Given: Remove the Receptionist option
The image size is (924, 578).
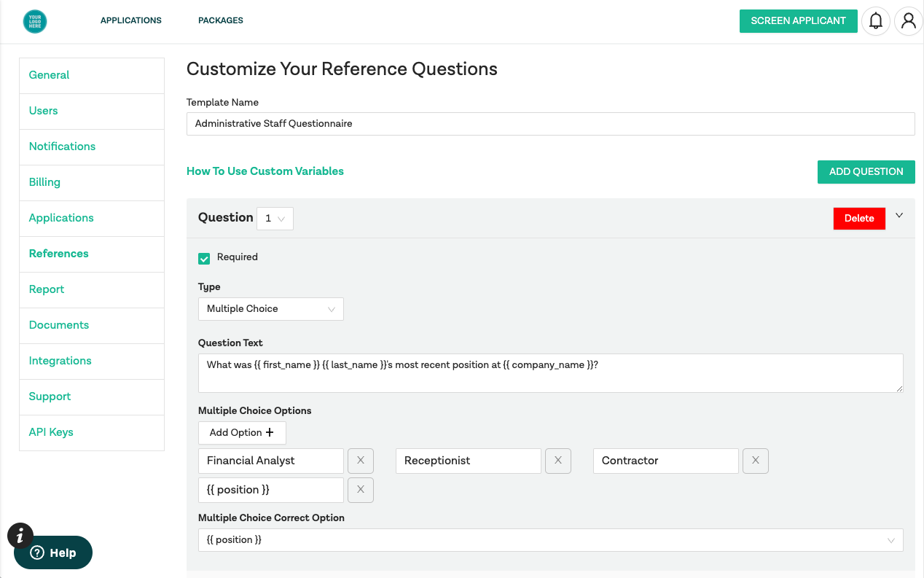Looking at the screenshot, I should (558, 461).
